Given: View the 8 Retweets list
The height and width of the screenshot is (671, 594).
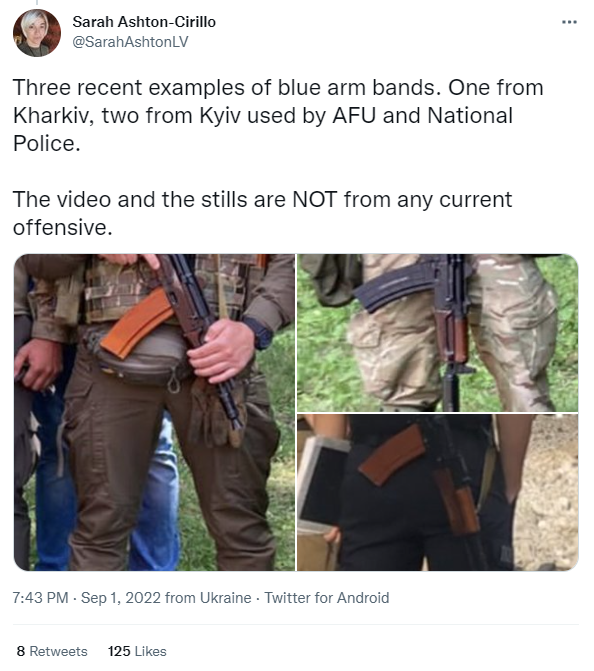Looking at the screenshot, I should click(x=52, y=651).
